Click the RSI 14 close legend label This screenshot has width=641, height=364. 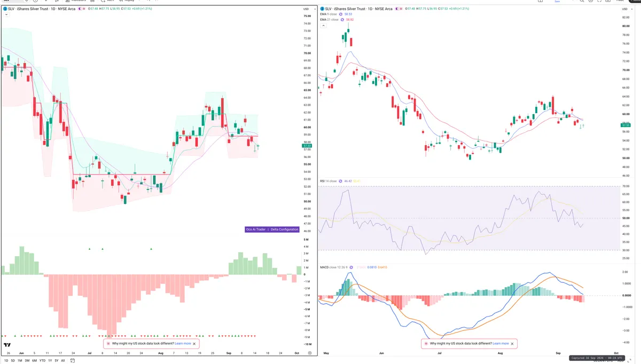pyautogui.click(x=329, y=181)
